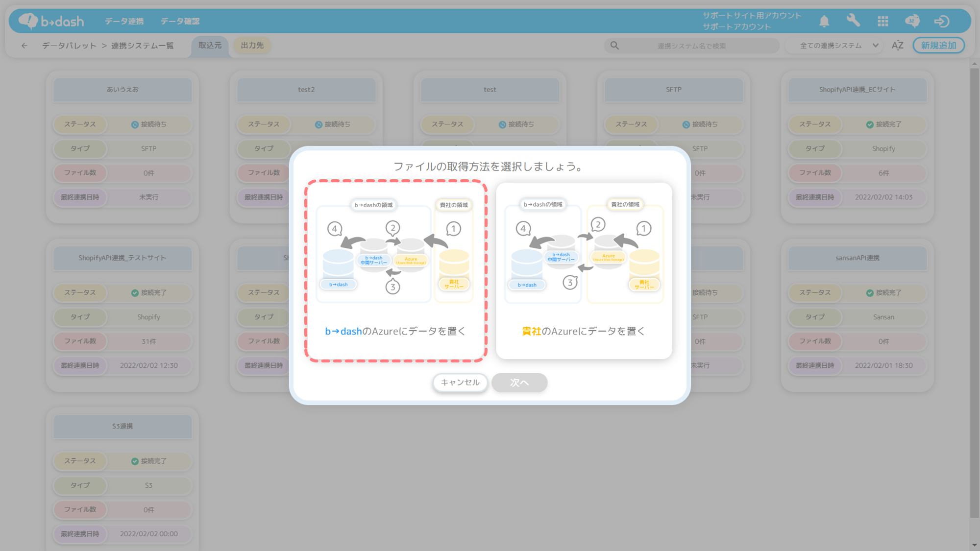
Task: Click date 2022/02/01 18:30
Action: 884,365
